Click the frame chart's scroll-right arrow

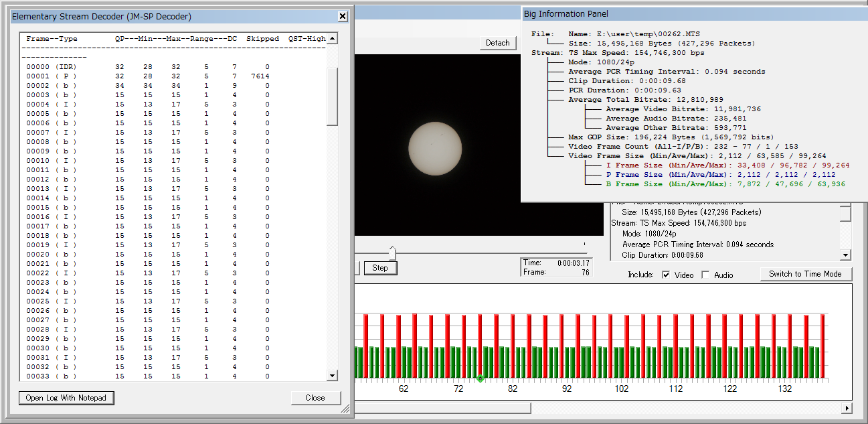click(847, 408)
